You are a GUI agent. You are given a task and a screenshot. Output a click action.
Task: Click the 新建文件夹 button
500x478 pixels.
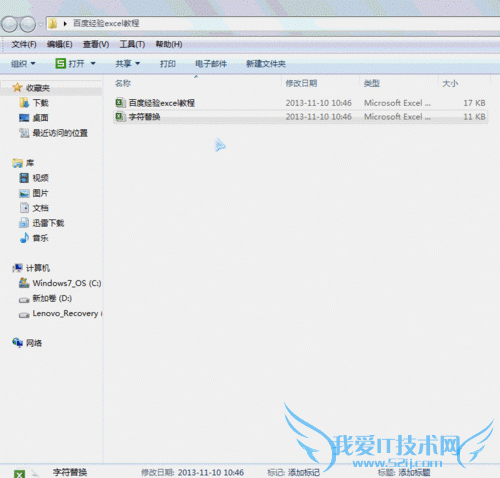point(266,63)
